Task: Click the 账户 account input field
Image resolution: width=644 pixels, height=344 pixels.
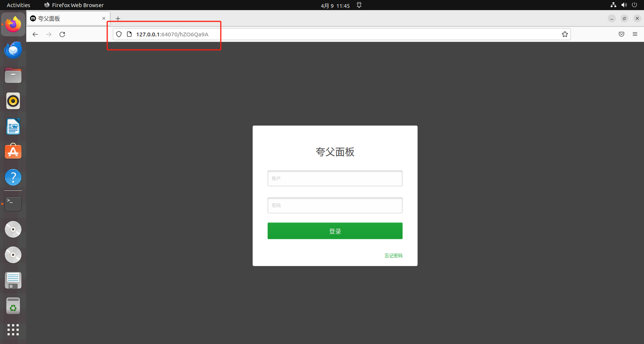Action: [335, 178]
